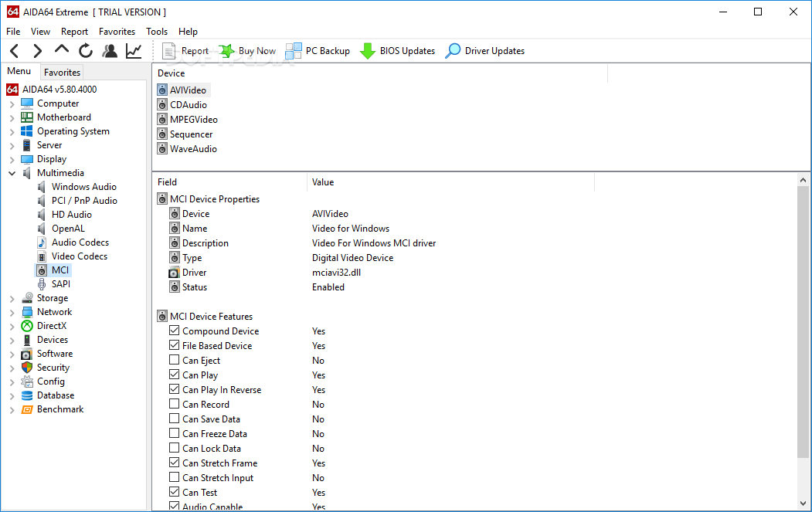Click the AIDA64 v5.80.4000 root icon
The image size is (812, 512).
click(x=12, y=90)
